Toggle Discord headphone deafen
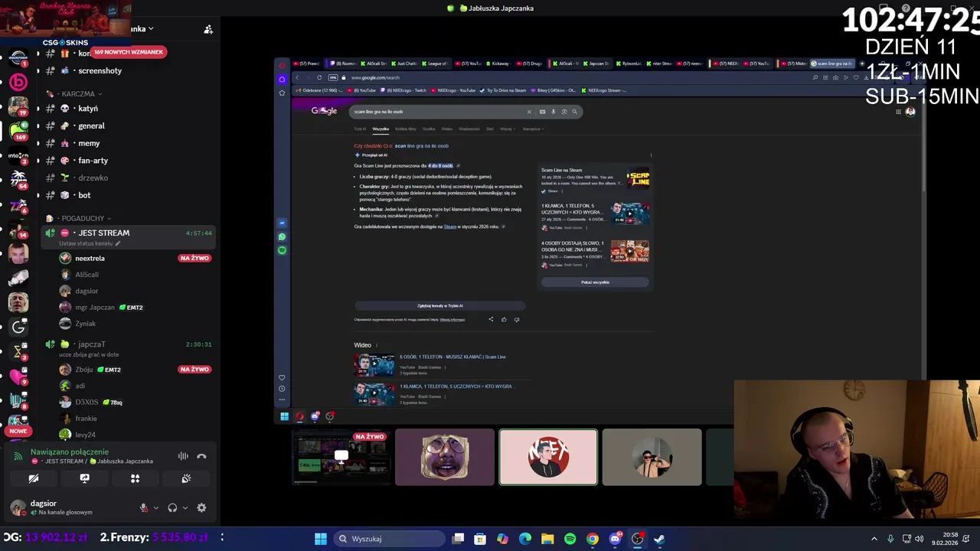 coord(172,507)
